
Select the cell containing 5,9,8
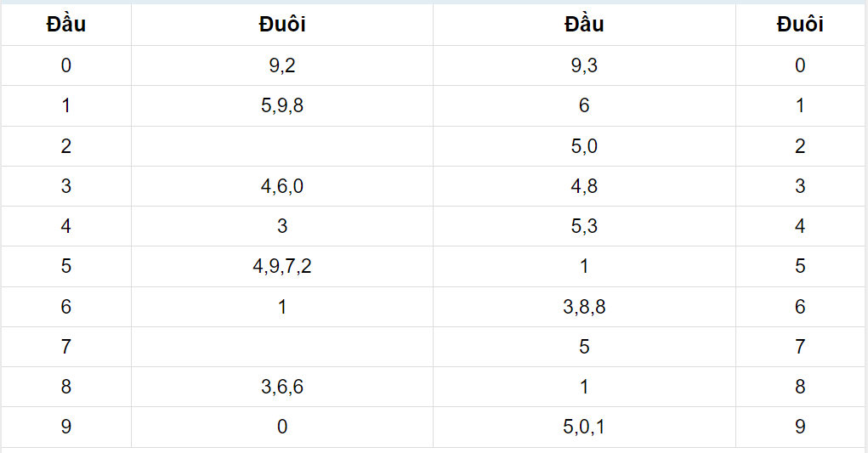click(281, 105)
